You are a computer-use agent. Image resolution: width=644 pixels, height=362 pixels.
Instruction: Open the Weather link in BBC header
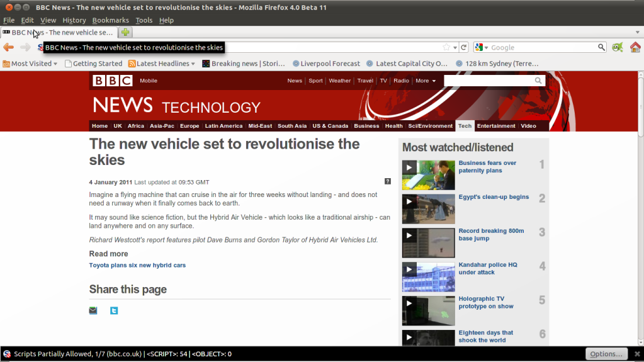click(x=340, y=81)
